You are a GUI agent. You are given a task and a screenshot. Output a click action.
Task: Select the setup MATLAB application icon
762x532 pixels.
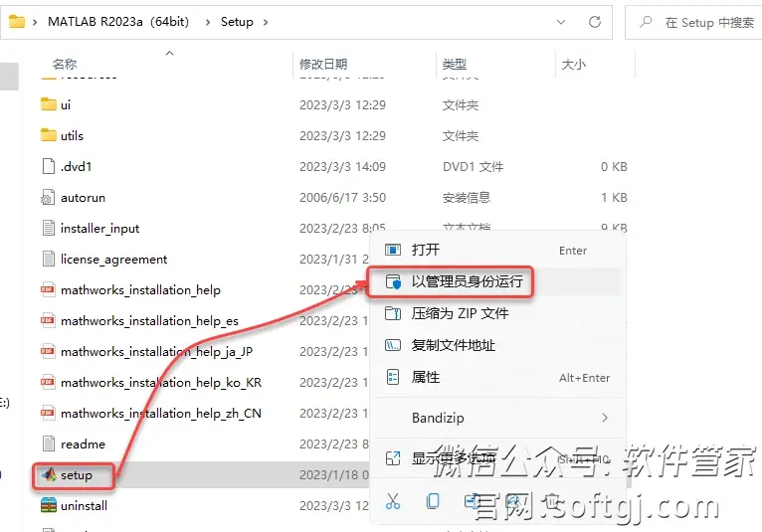click(49, 474)
